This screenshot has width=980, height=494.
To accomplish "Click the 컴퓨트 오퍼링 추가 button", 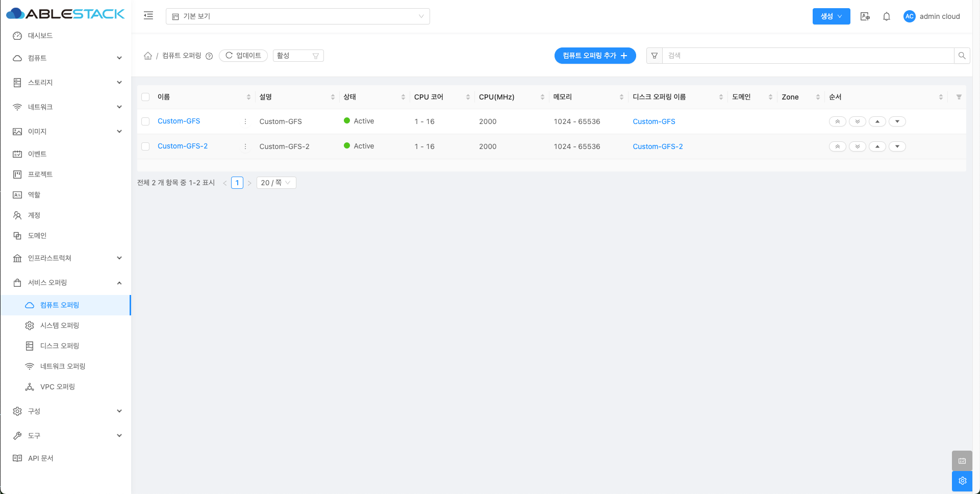I will point(595,56).
